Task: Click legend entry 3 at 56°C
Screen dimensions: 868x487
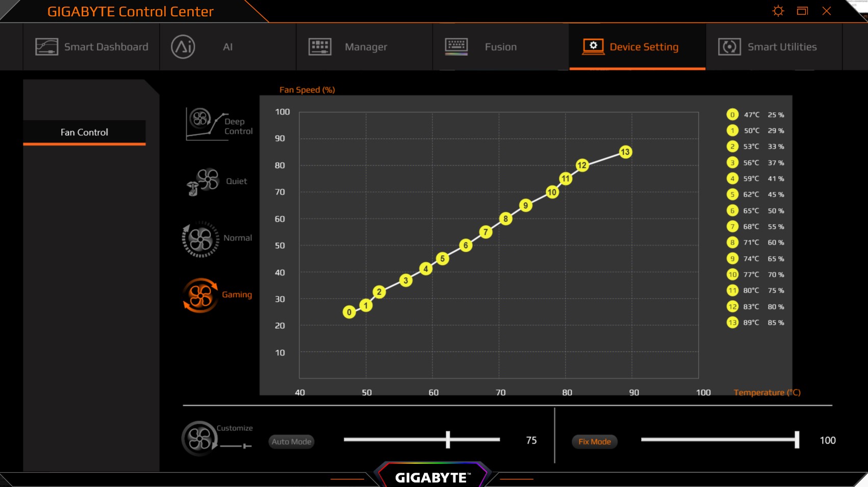Action: pos(755,163)
